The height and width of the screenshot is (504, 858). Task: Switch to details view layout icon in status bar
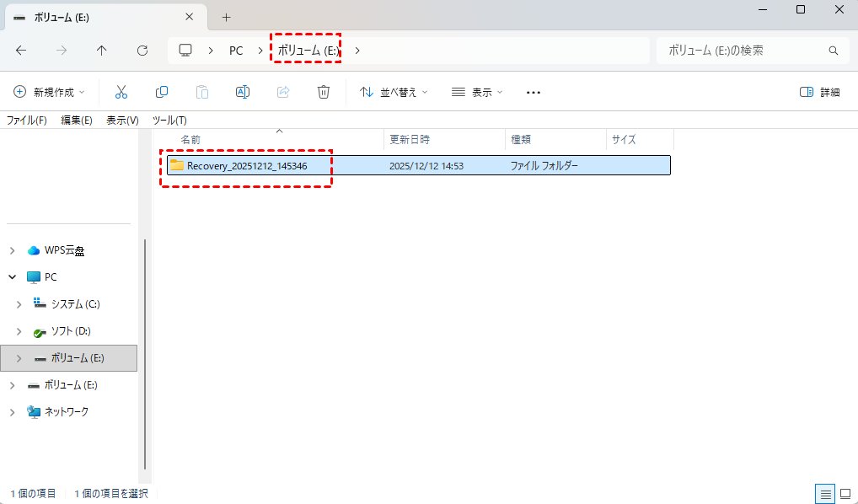(x=825, y=494)
